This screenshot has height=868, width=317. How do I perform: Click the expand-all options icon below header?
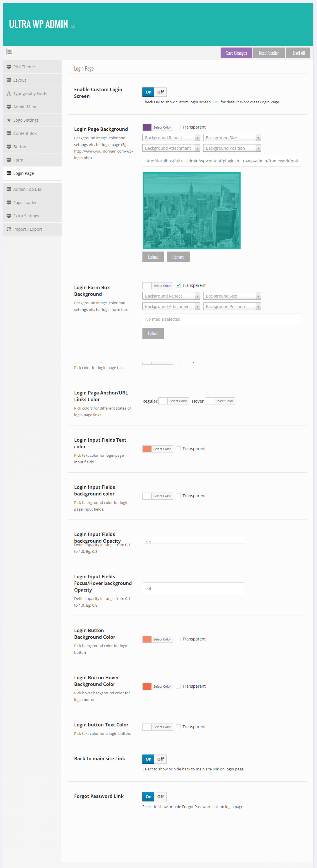(x=10, y=51)
